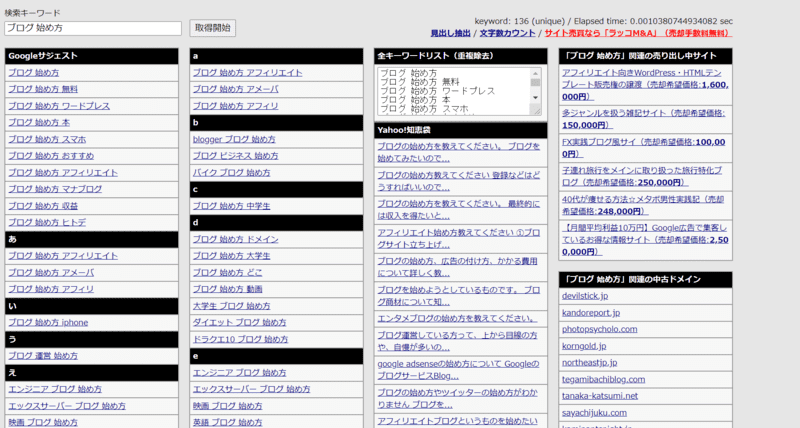Open the ブログ 運営 始め方 link
This screenshot has width=800, height=428.
tap(43, 356)
